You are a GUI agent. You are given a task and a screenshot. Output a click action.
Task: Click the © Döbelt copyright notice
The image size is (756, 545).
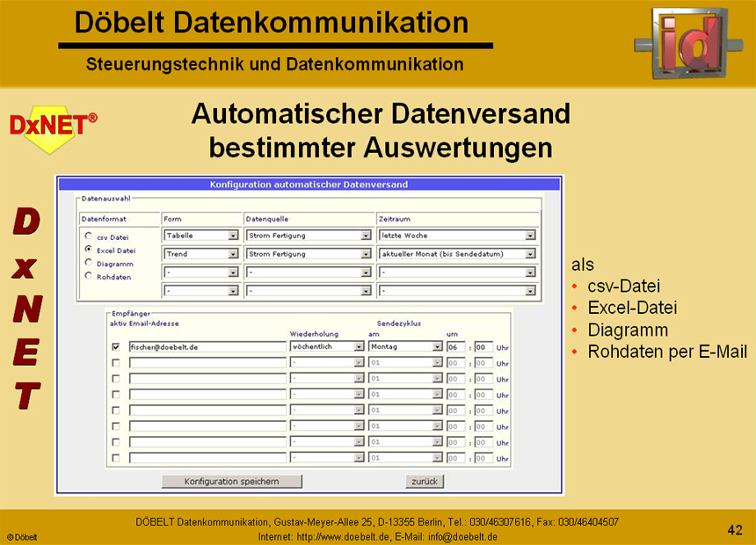coord(22,537)
